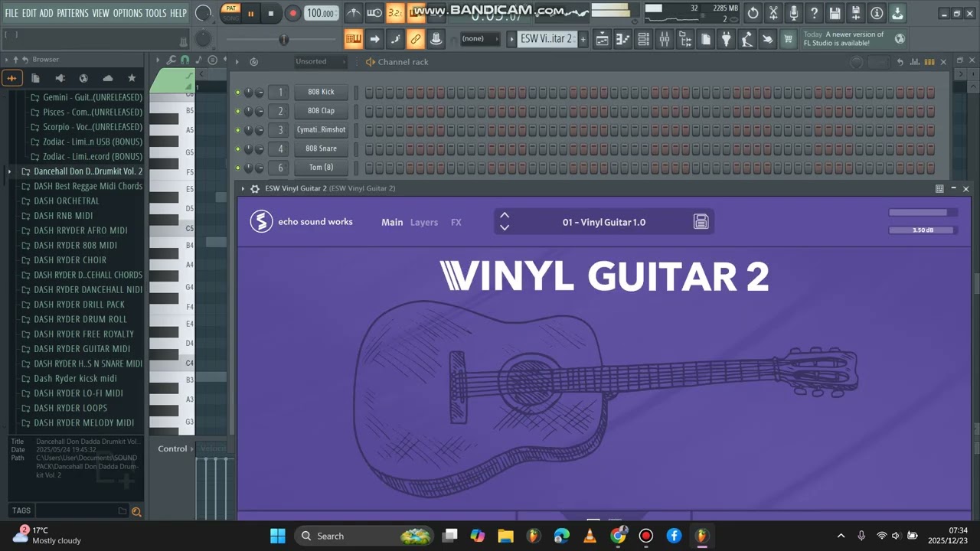The width and height of the screenshot is (980, 551).
Task: Click the ESW Vinyl Guitar preset save icon
Action: pos(701,222)
